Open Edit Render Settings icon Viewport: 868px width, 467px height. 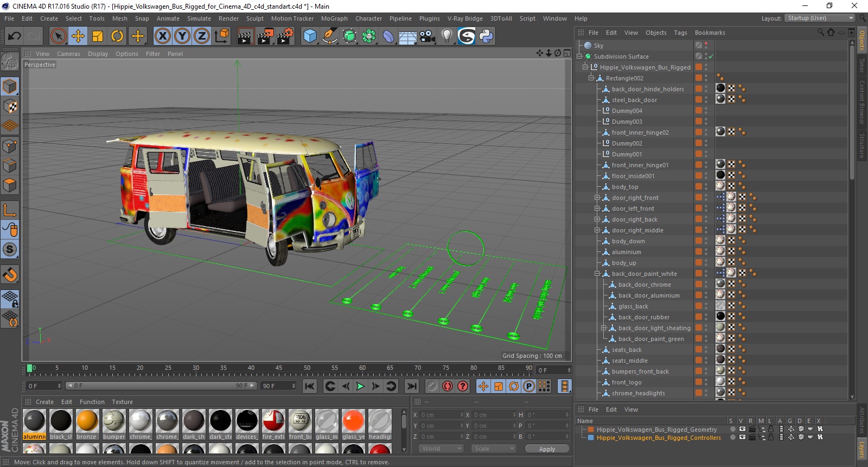click(285, 36)
